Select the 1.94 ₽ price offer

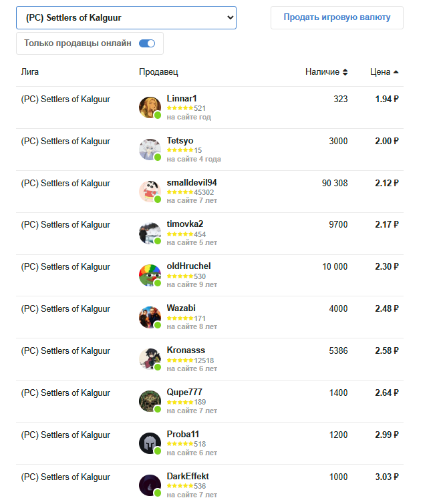[x=387, y=99]
